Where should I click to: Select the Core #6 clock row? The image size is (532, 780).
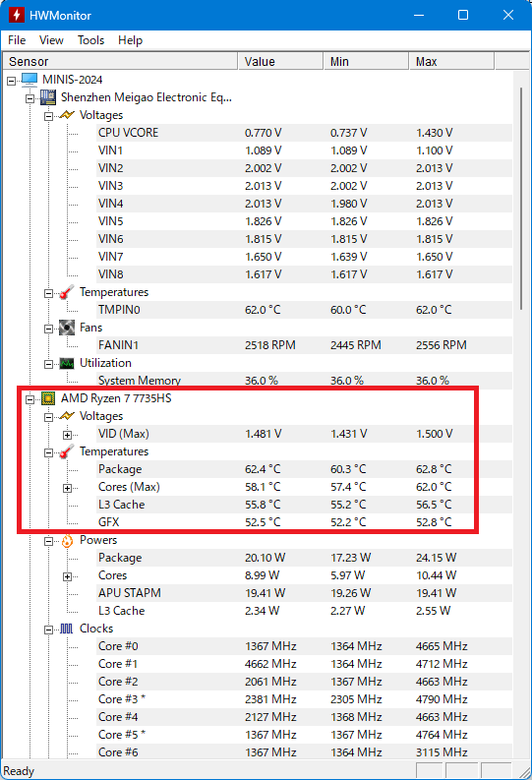coord(304,752)
